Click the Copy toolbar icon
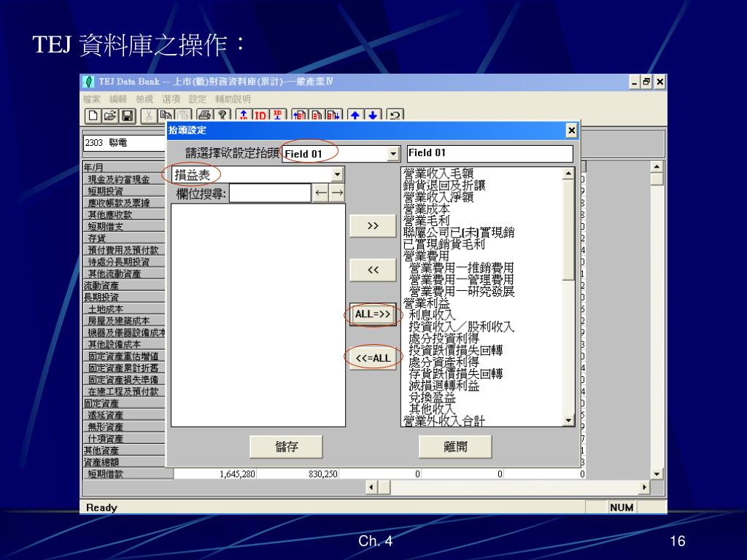 point(166,115)
